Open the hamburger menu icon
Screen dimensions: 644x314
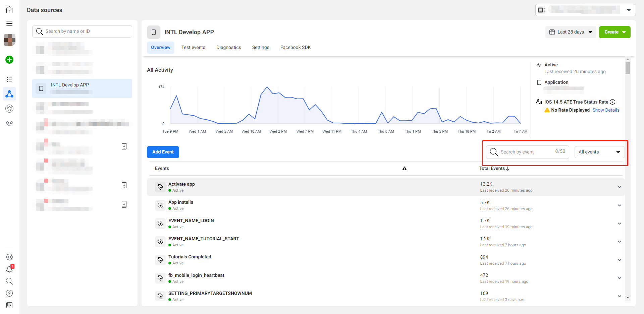click(9, 23)
